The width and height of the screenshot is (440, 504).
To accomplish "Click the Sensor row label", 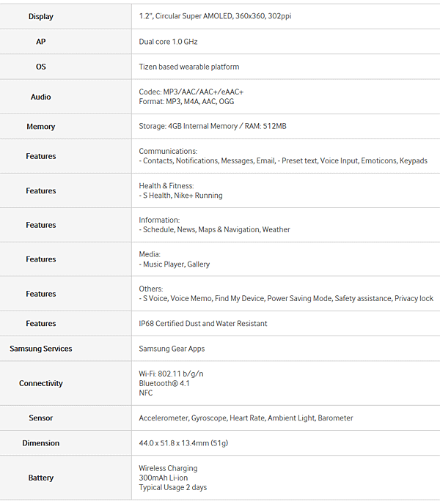I will 41,418.
